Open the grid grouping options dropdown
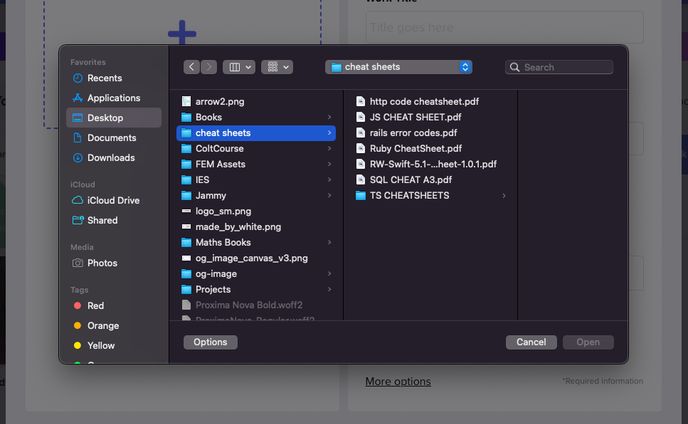This screenshot has width=688, height=424. tap(276, 67)
